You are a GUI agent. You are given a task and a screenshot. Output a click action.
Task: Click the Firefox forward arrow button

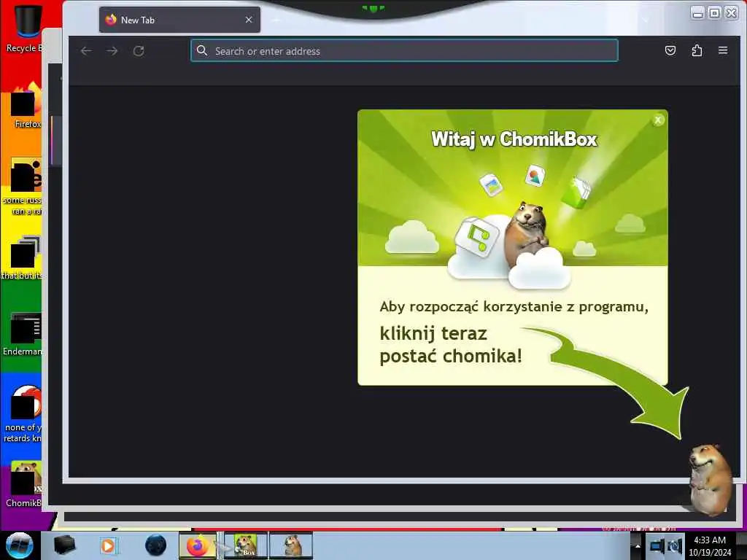click(x=112, y=51)
